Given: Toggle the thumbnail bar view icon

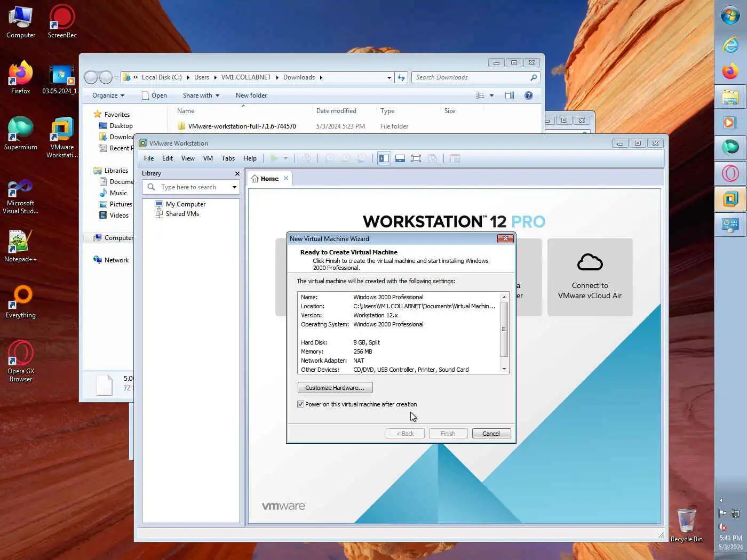Looking at the screenshot, I should click(400, 158).
